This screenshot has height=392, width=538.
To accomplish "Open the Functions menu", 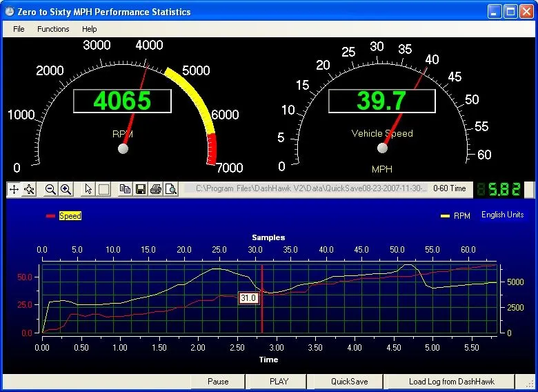I will coord(53,29).
